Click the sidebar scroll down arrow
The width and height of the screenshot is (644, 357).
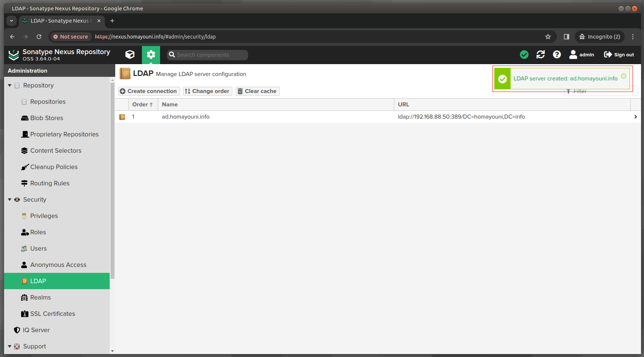pyautogui.click(x=112, y=351)
